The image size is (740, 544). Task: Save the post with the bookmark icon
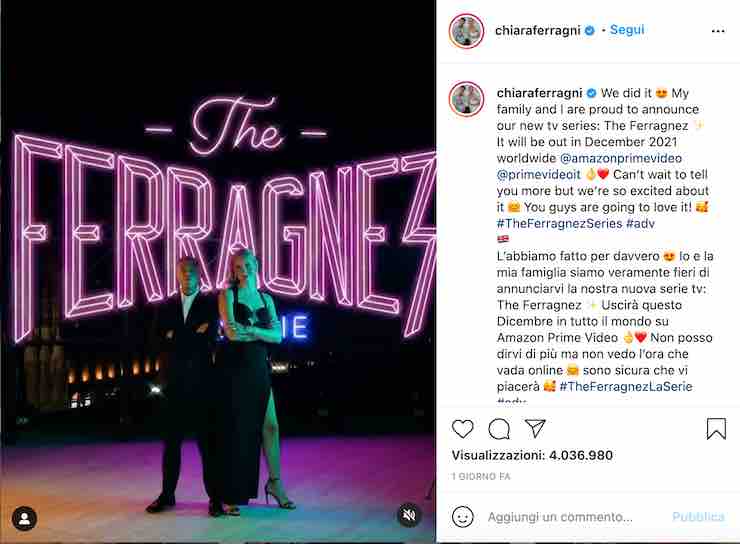click(716, 428)
